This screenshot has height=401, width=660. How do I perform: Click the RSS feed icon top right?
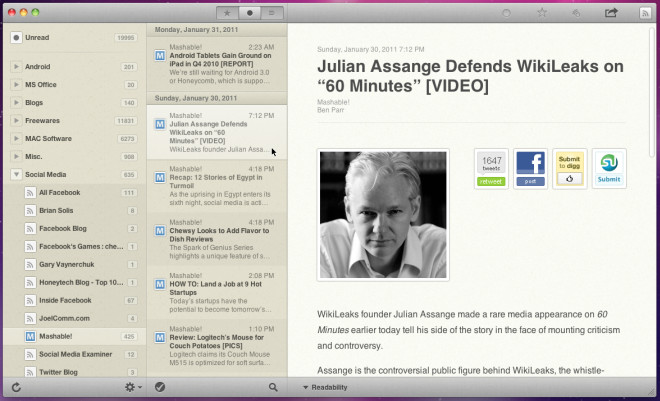point(645,13)
